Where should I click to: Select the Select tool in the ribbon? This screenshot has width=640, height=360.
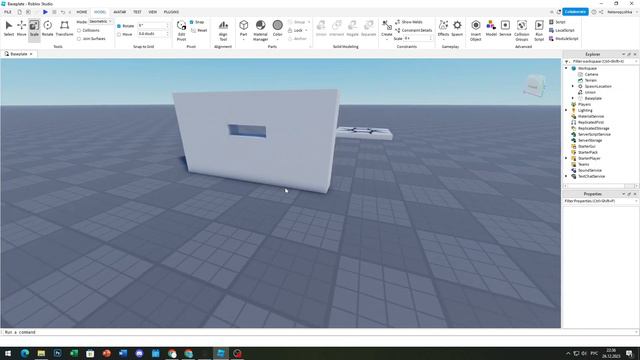9,28
